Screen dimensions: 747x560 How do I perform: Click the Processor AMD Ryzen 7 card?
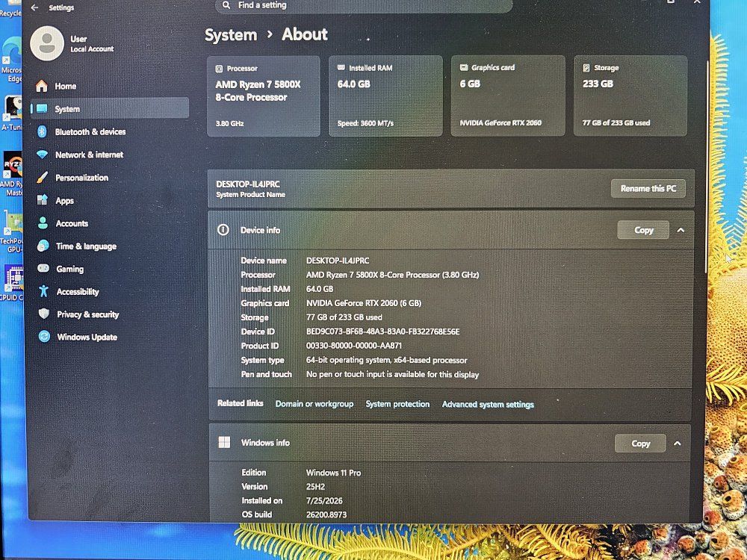tap(264, 96)
